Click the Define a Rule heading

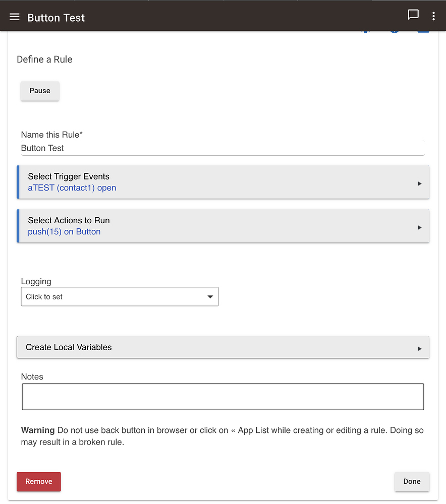(x=44, y=59)
